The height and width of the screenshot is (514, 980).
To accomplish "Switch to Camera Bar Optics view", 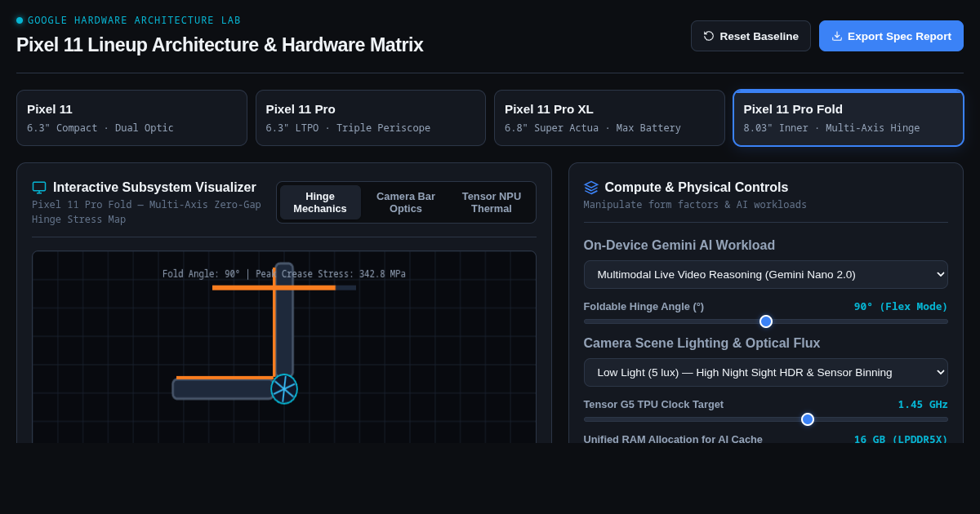I will 406,202.
